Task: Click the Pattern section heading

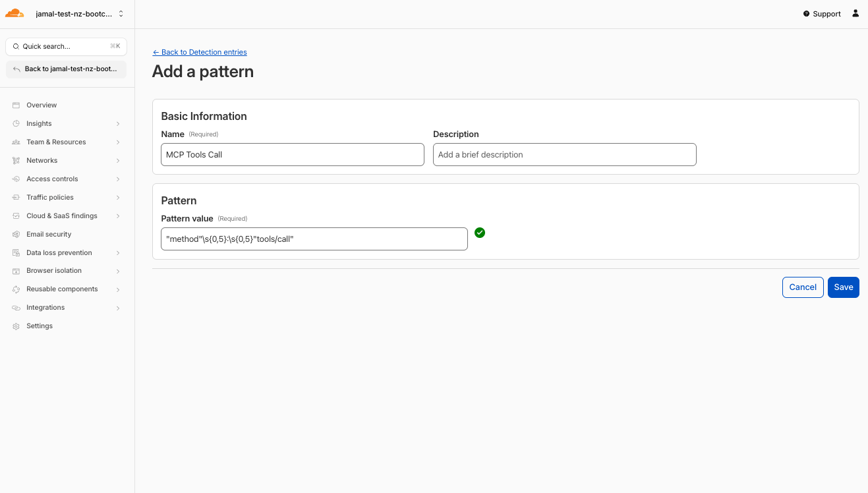Action: pyautogui.click(x=179, y=200)
